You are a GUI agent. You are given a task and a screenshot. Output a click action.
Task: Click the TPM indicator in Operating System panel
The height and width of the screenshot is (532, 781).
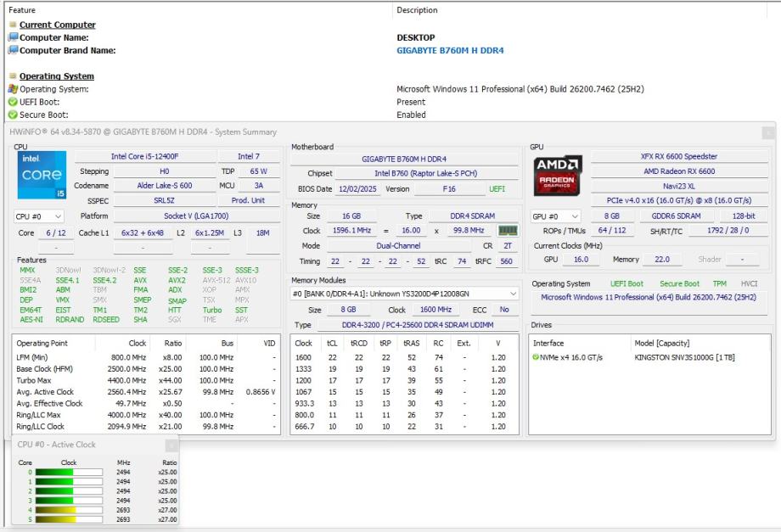tap(720, 283)
